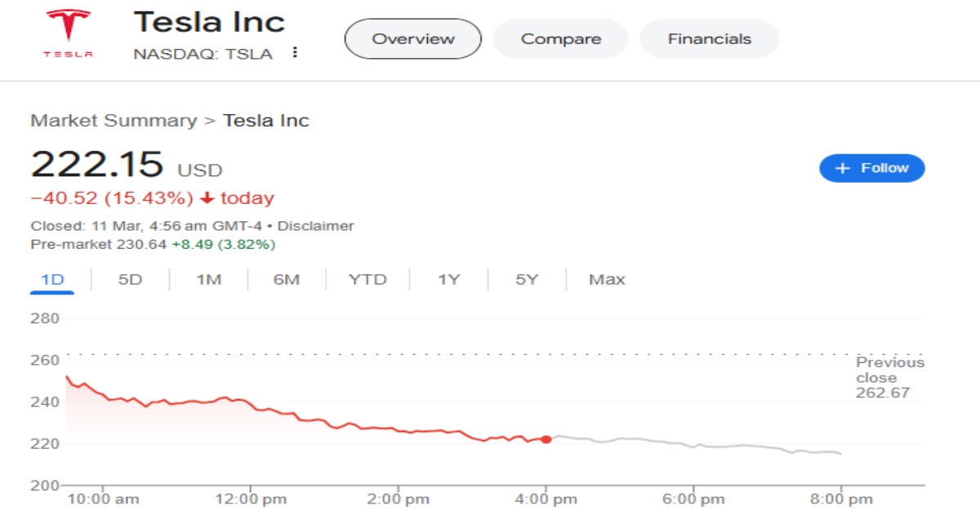Show the 1M chart range
This screenshot has height=514, width=980.
[x=208, y=280]
